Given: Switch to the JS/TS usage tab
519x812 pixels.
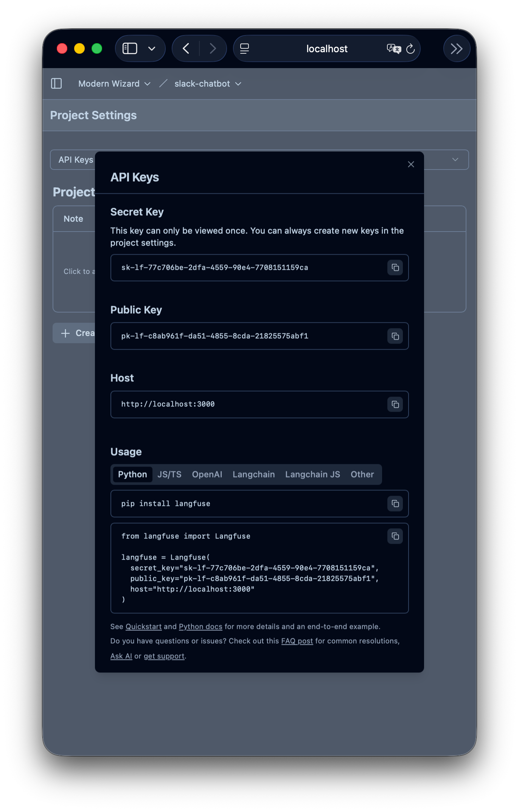Looking at the screenshot, I should [x=169, y=474].
